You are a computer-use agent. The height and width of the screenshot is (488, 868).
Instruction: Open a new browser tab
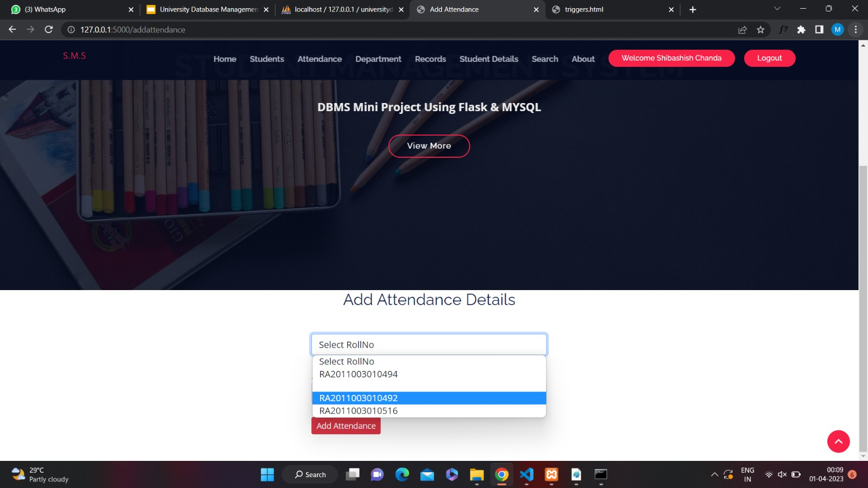click(693, 9)
